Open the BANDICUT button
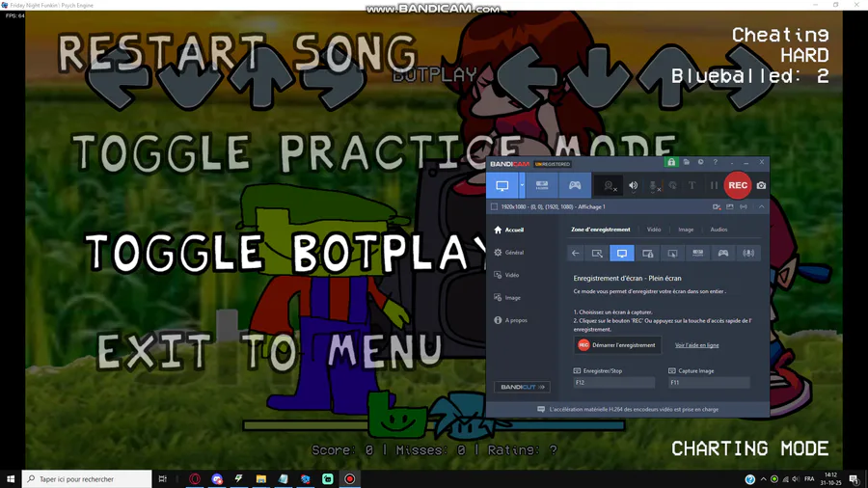Viewport: 868px width, 488px height. (522, 387)
